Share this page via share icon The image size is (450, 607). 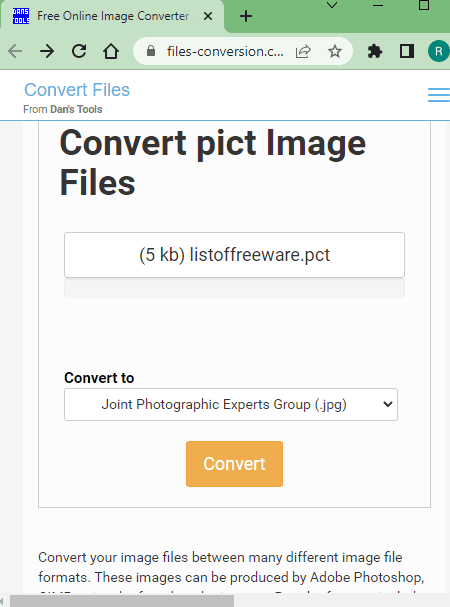[303, 51]
